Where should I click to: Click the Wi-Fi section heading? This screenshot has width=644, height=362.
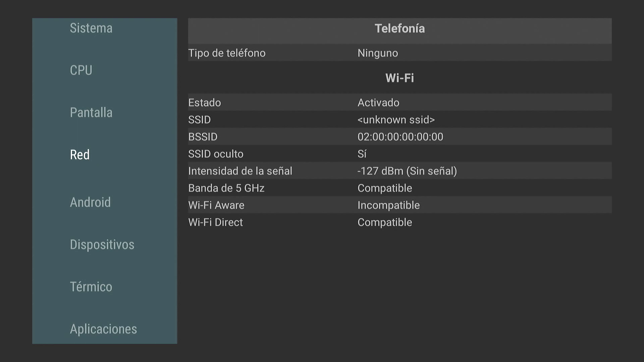click(x=399, y=78)
